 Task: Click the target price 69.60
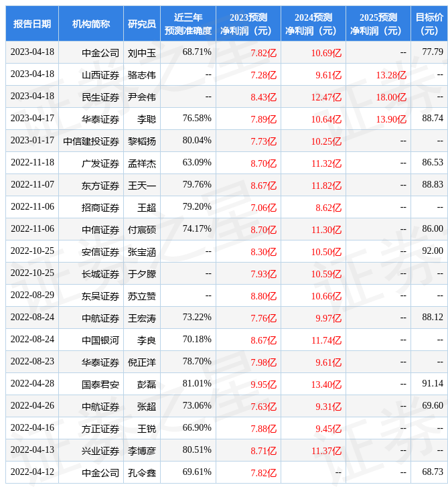click(x=433, y=406)
